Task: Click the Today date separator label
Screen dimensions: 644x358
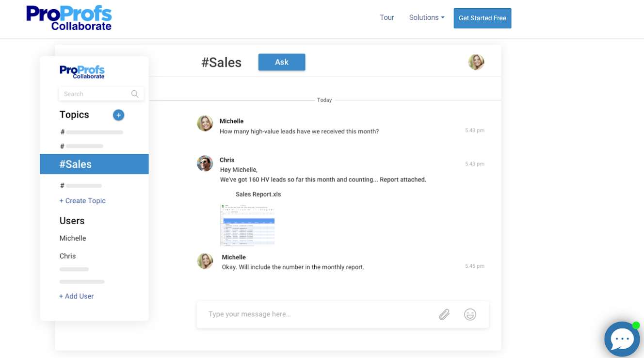Action: click(x=324, y=100)
